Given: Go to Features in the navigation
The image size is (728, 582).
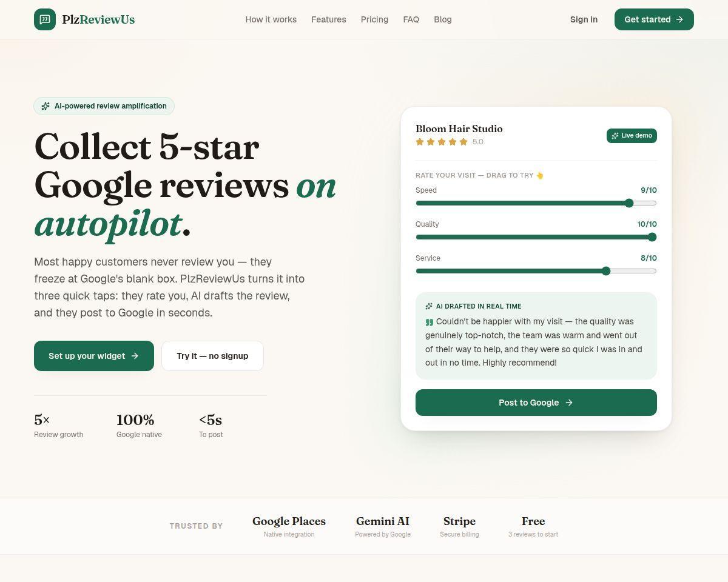Looking at the screenshot, I should pyautogui.click(x=329, y=19).
